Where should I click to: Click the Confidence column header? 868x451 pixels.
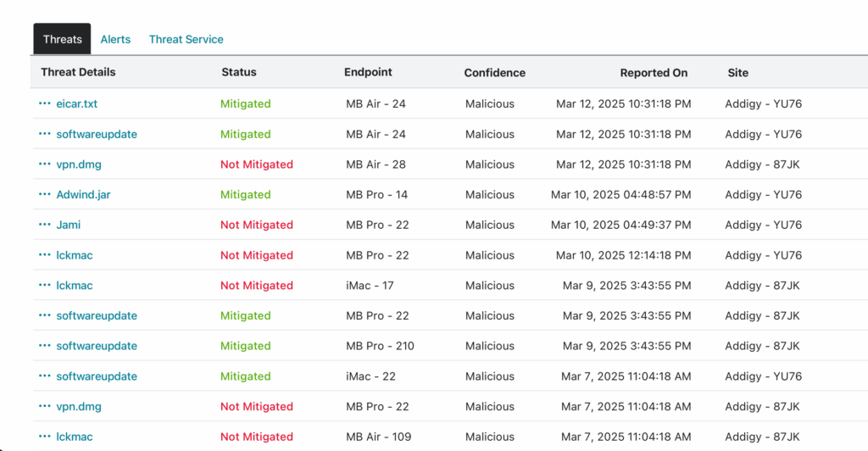[x=495, y=73]
